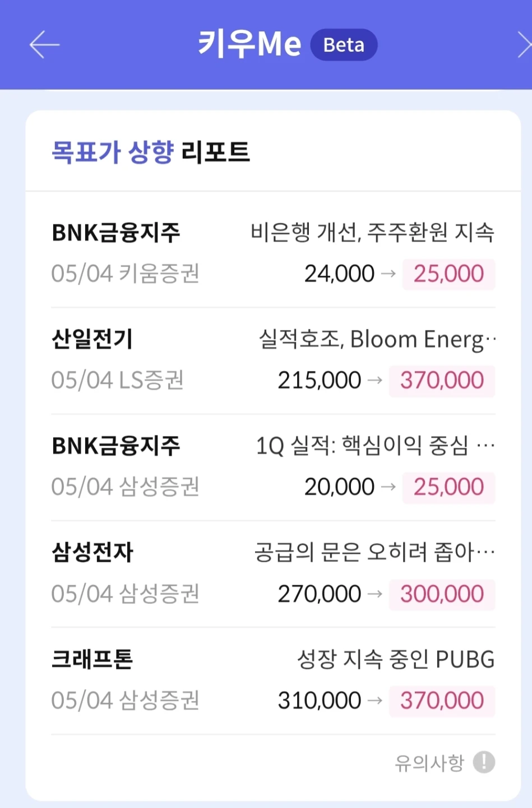Image resolution: width=532 pixels, height=808 pixels.
Task: Select 삼성전자 stock name
Action: 92,552
